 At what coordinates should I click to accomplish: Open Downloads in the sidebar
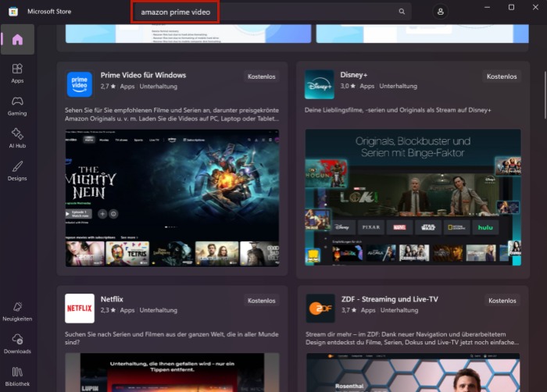[x=17, y=344]
